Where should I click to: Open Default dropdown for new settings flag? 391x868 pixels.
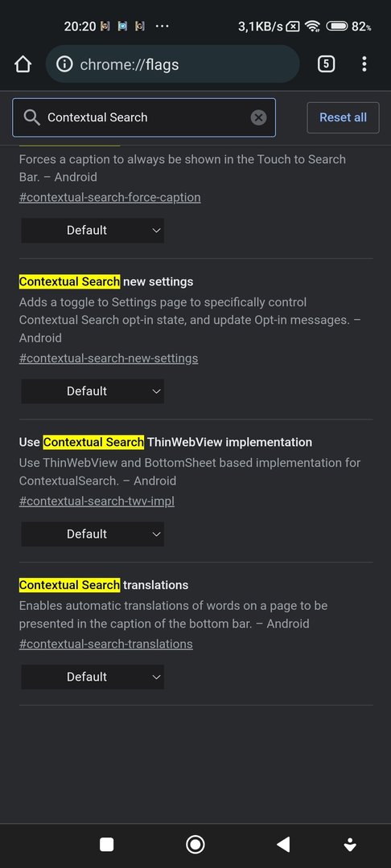tap(93, 391)
